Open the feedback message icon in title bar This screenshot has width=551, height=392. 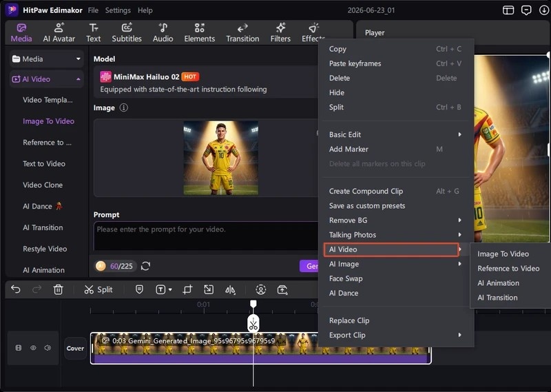[x=526, y=10]
